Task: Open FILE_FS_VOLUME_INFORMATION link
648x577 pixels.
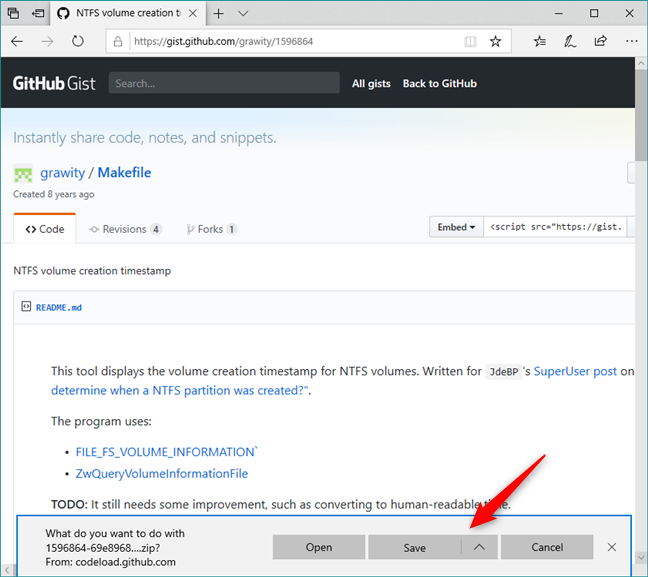Action: point(166,452)
